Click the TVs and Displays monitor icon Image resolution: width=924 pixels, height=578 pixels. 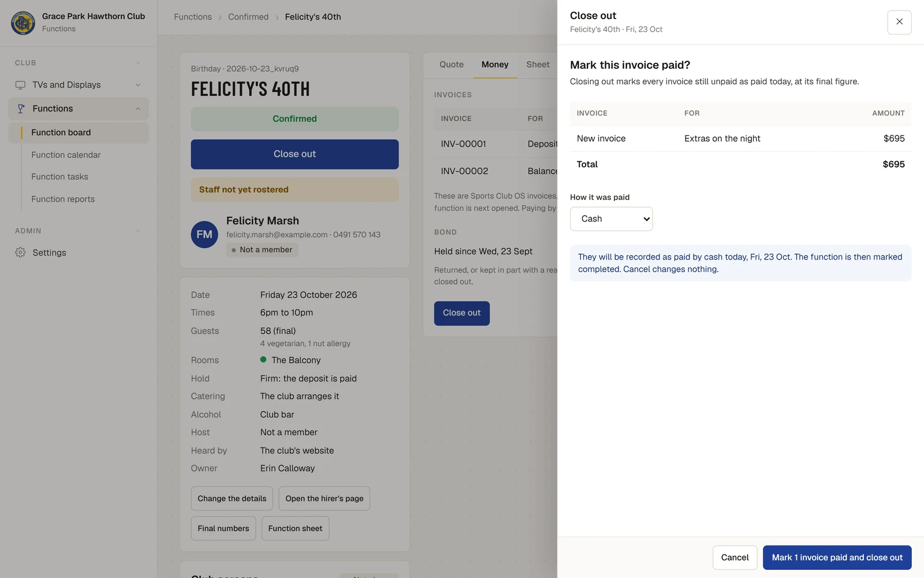(20, 85)
